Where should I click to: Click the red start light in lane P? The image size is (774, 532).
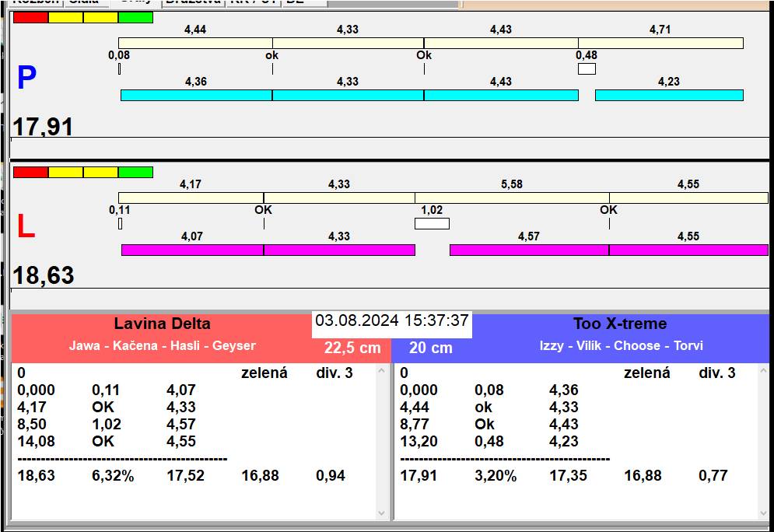[30, 17]
